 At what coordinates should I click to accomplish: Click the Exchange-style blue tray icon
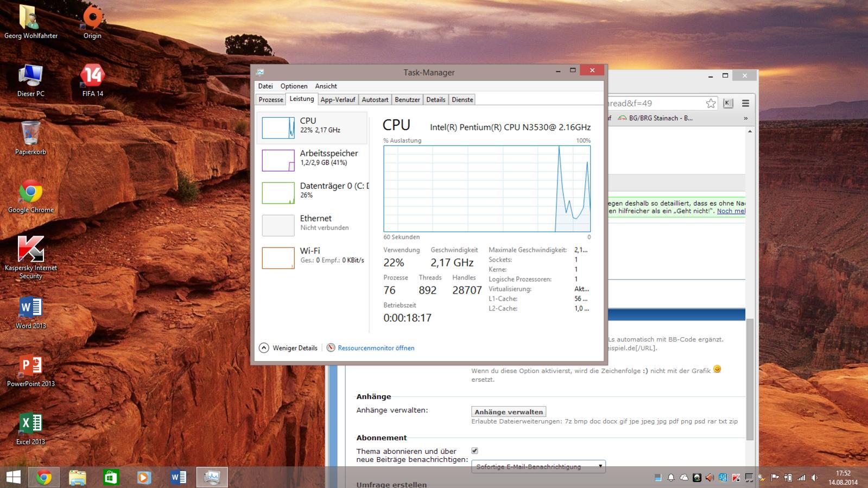click(723, 478)
